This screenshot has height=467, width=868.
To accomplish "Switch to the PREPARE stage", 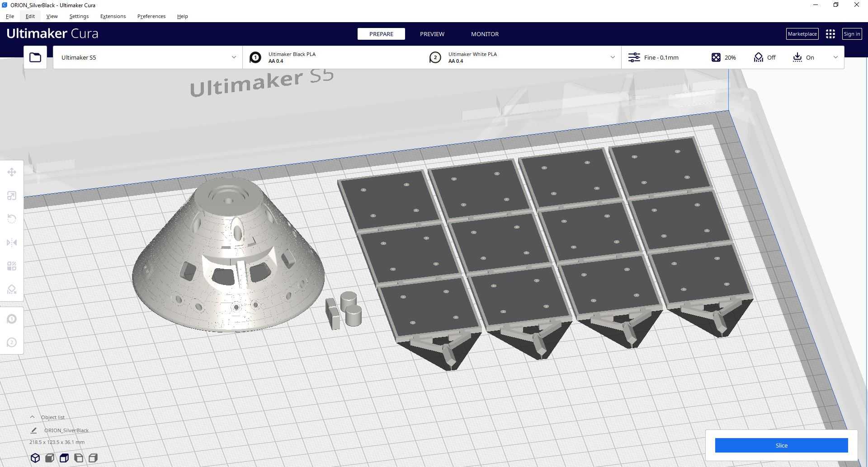I will 381,34.
